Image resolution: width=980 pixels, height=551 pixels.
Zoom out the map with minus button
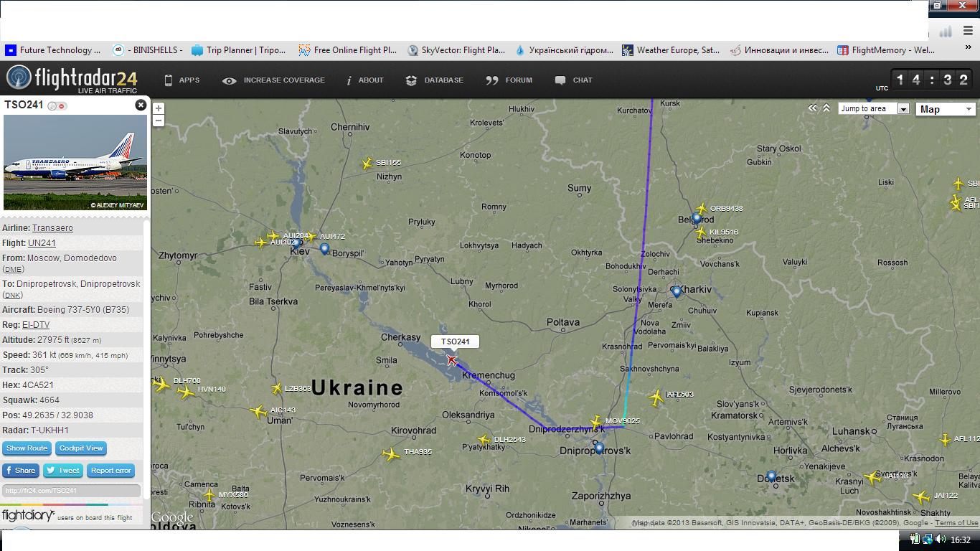[x=159, y=120]
